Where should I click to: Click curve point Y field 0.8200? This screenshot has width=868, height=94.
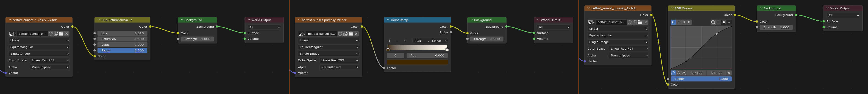coord(716,73)
